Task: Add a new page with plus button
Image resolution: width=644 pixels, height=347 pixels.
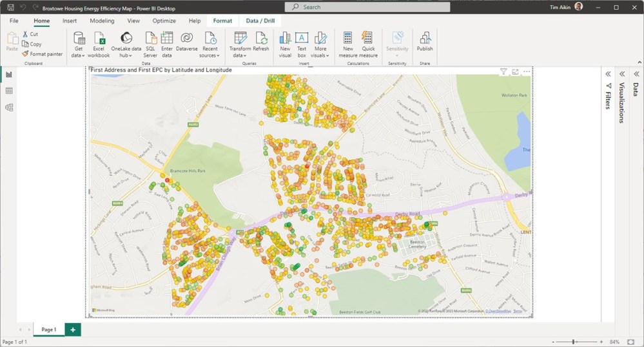Action: (73, 330)
